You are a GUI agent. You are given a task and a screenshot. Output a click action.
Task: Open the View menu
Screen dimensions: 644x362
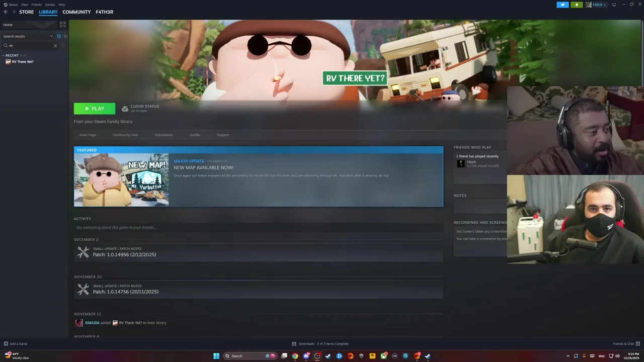coord(24,5)
